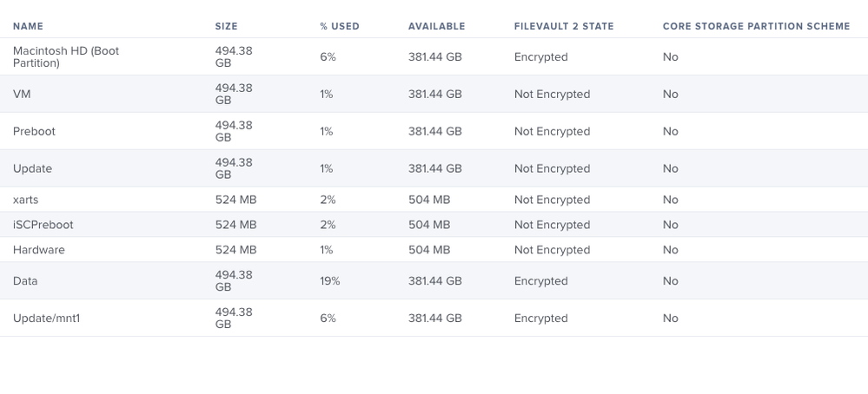Select the Macintosh HD (Boot Partition) row
The height and width of the screenshot is (394, 868).
click(x=434, y=57)
